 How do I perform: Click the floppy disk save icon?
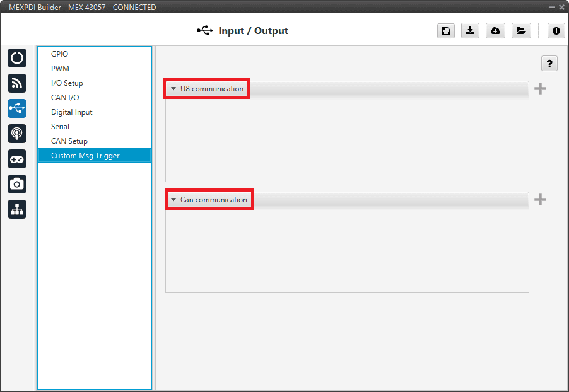[446, 31]
